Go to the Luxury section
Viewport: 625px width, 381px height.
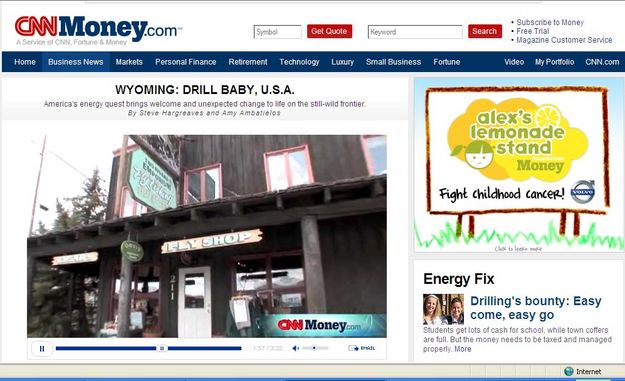point(342,62)
